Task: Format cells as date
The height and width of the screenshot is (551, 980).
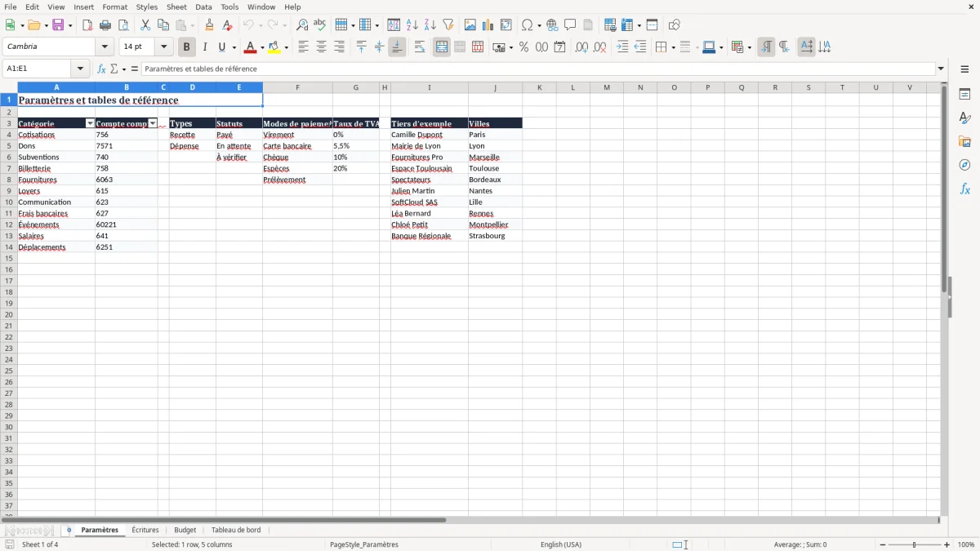Action: click(559, 47)
